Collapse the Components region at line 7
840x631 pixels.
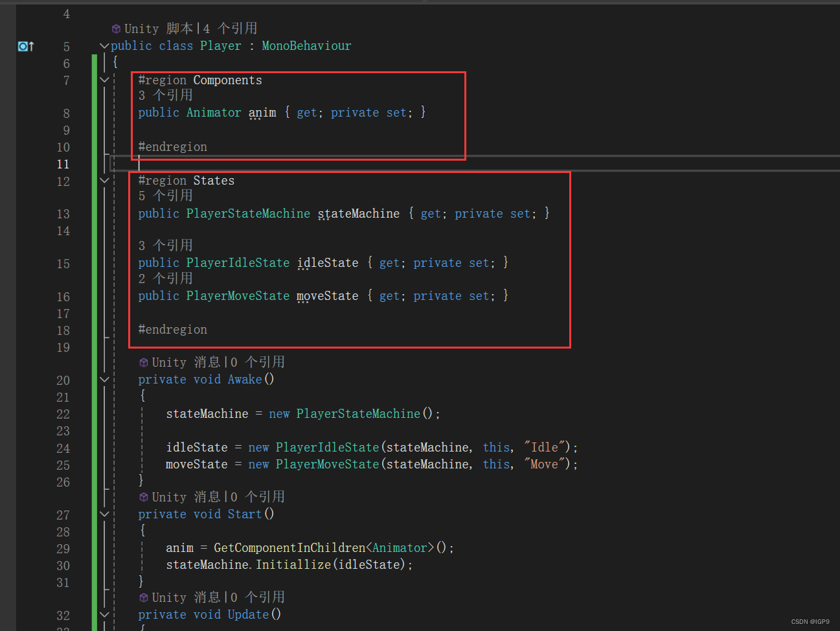[x=104, y=80]
